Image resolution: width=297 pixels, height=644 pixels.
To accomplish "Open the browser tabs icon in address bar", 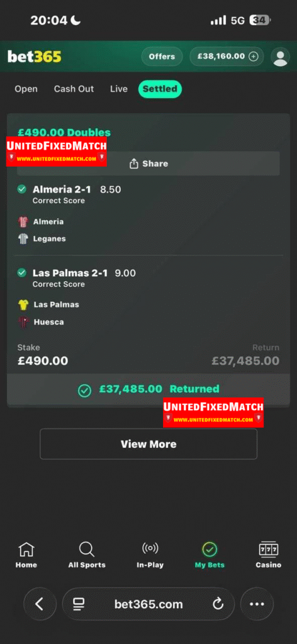I will (x=79, y=604).
